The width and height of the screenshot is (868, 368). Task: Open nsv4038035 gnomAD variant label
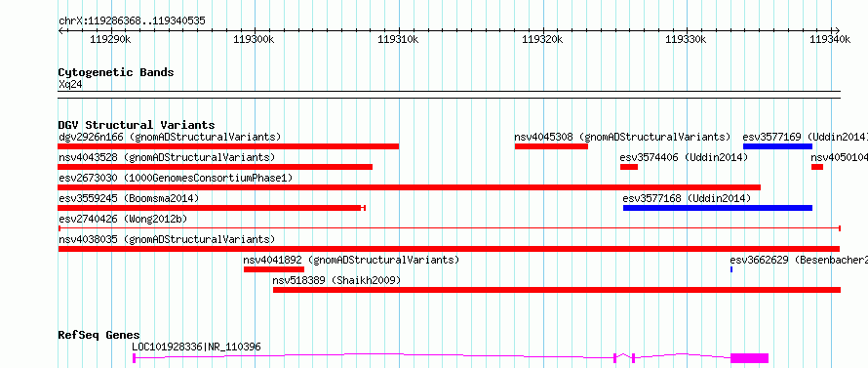[x=167, y=239]
